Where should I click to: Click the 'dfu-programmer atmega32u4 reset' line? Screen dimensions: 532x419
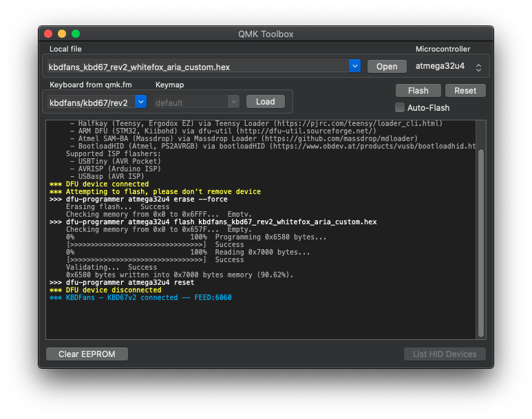tap(122, 282)
